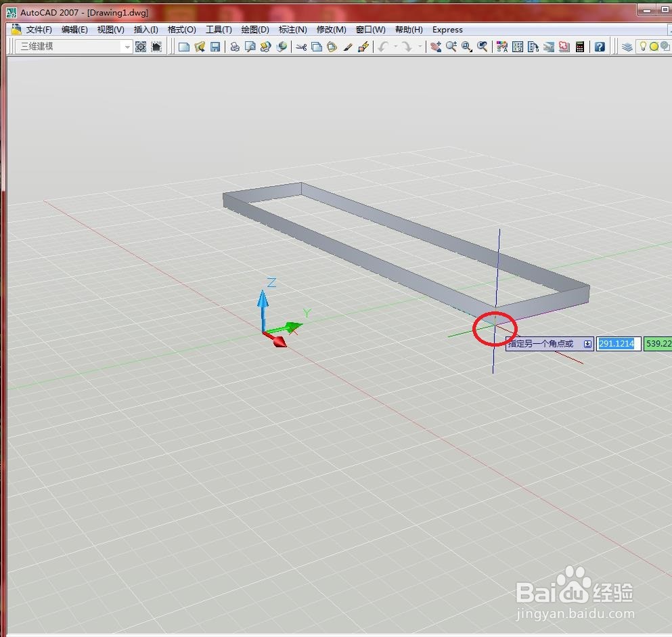Click the Cut scissors icon

click(x=301, y=47)
